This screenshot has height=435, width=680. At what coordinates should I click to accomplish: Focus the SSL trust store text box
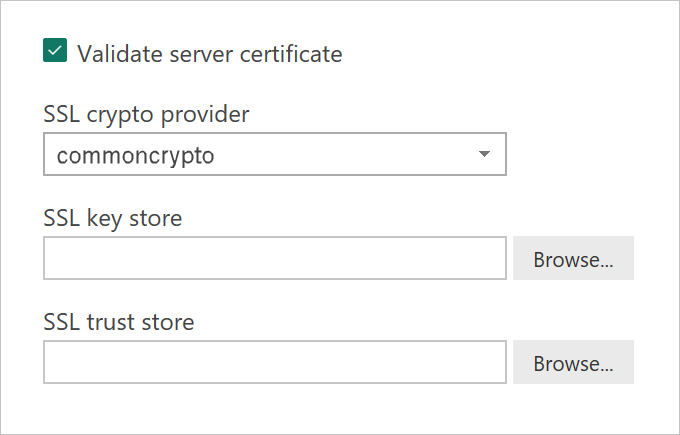275,363
